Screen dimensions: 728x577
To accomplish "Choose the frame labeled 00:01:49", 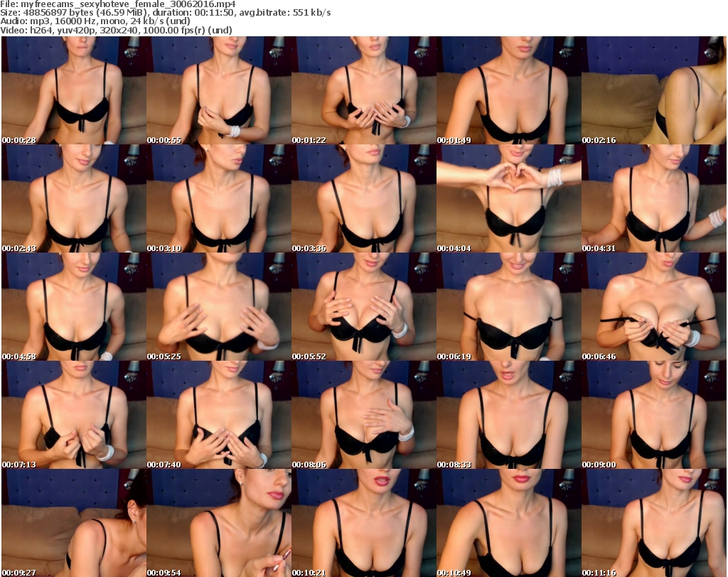I will click(508, 90).
